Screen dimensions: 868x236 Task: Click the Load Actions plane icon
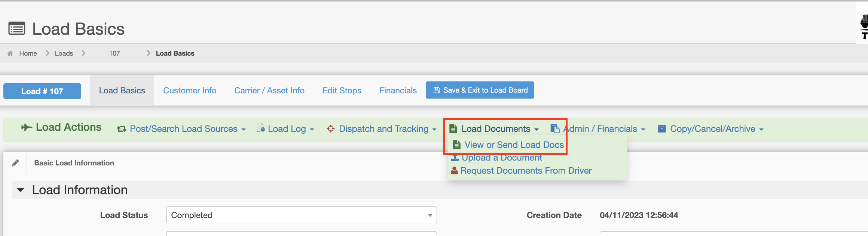point(27,127)
